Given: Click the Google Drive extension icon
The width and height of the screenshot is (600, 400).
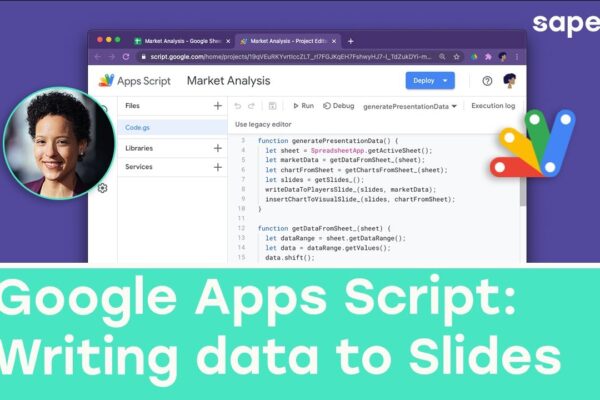Looking at the screenshot, I should pos(474,57).
